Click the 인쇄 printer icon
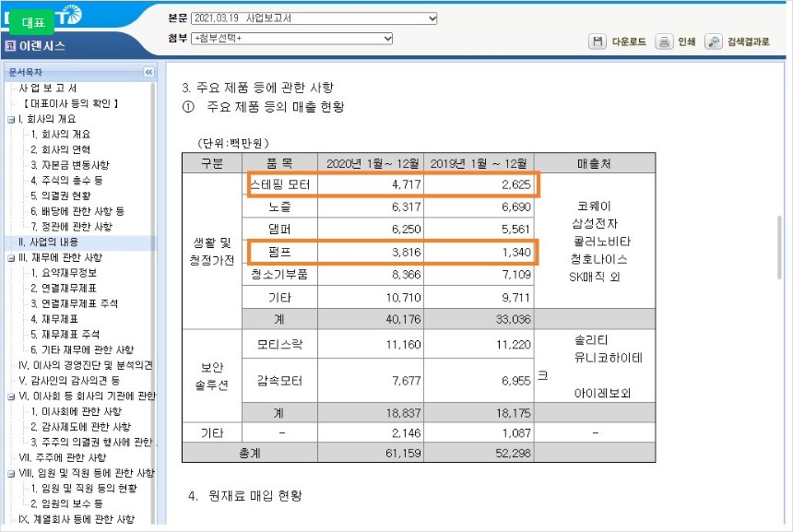 663,41
